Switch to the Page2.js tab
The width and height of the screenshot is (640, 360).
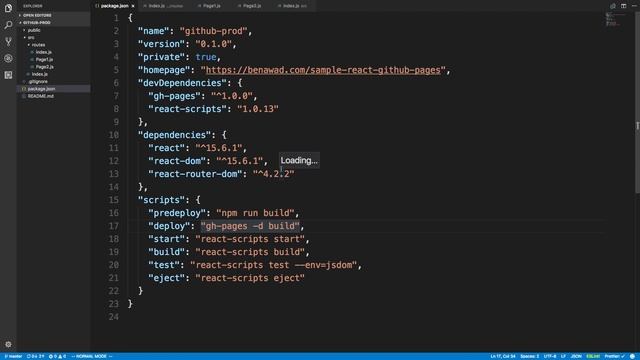click(251, 6)
